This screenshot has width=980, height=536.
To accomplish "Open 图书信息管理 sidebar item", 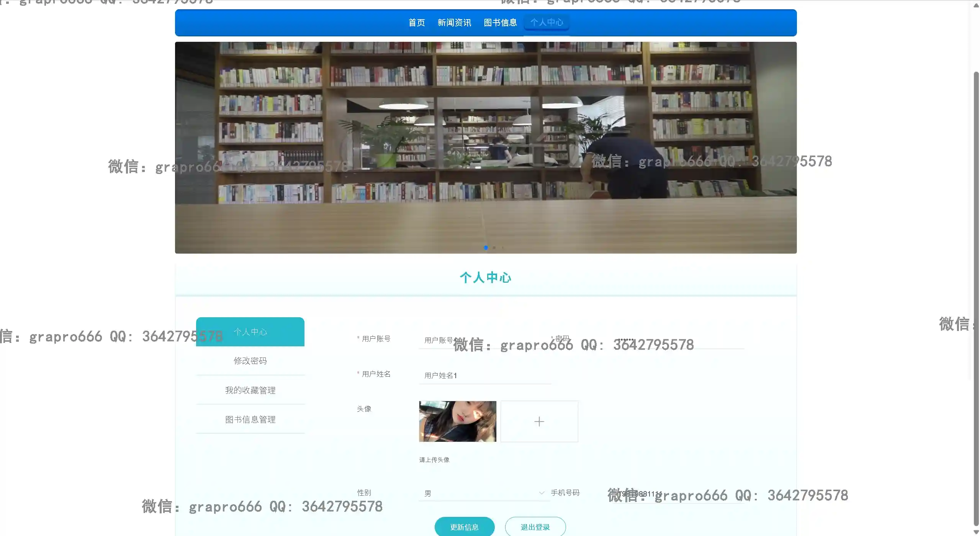I will 250,420.
